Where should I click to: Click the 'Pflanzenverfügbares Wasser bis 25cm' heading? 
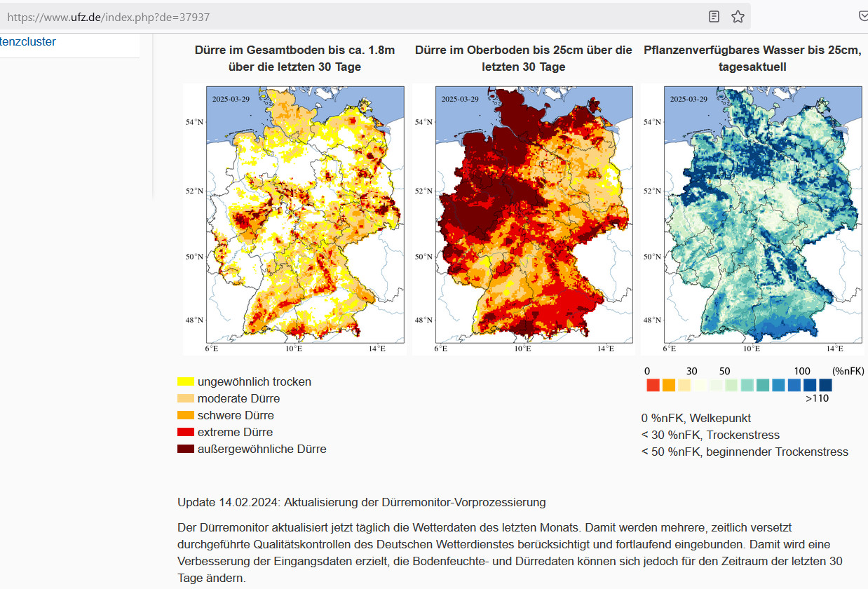click(752, 58)
